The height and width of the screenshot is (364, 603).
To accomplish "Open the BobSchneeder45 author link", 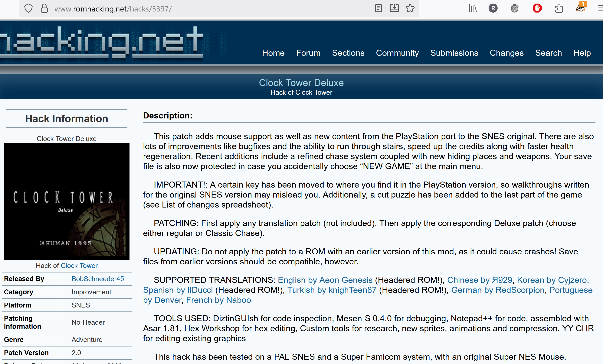I will [x=98, y=279].
